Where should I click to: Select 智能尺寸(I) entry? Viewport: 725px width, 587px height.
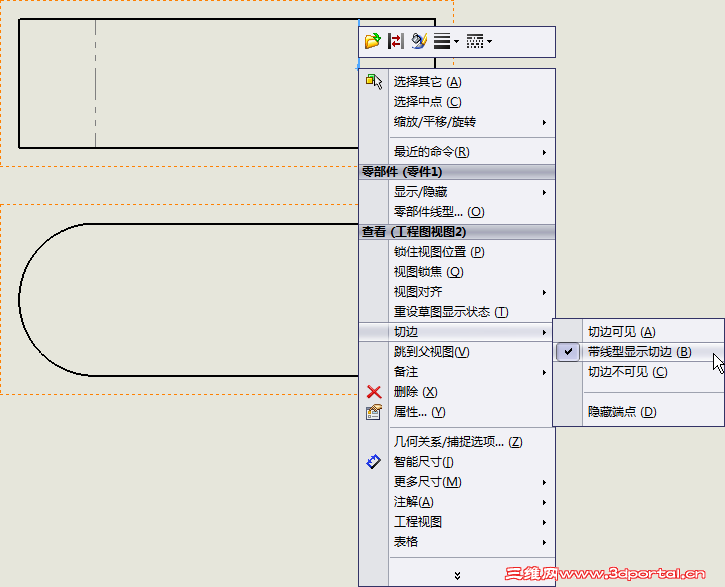(x=457, y=462)
